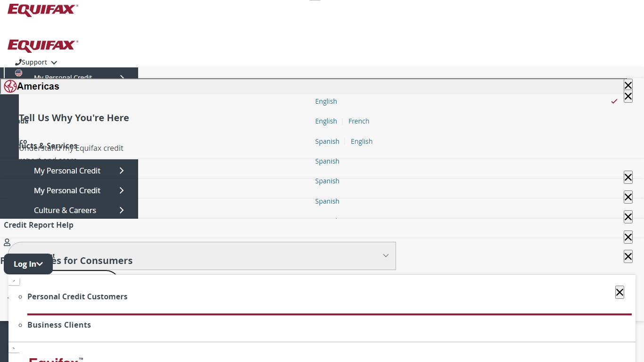Choose the French language link
The width and height of the screenshot is (644, 362).
pos(359,121)
